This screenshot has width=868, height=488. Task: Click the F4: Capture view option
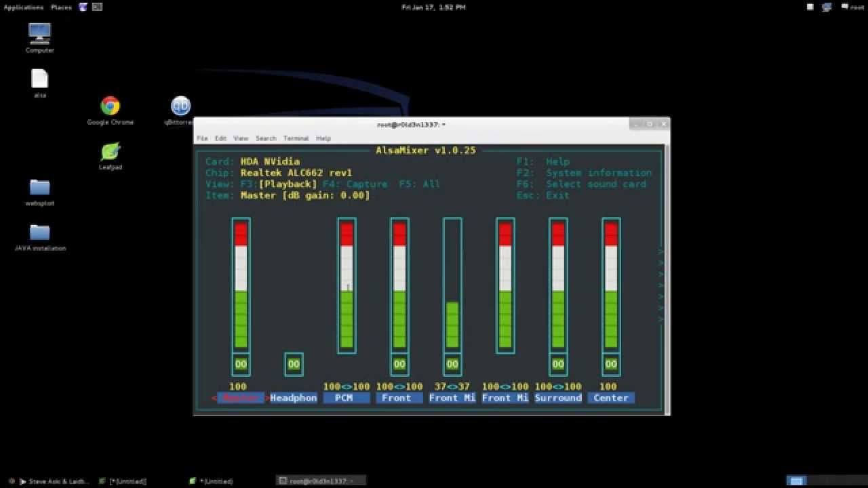355,184
